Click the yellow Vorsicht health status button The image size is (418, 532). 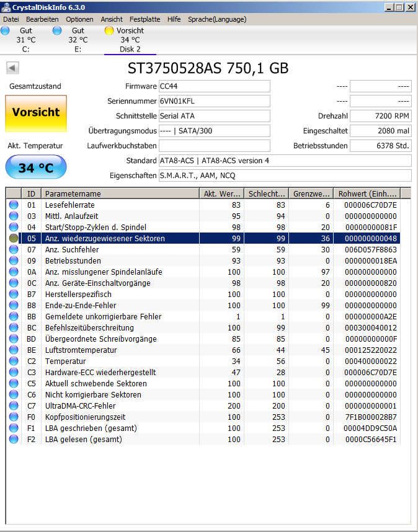point(36,113)
